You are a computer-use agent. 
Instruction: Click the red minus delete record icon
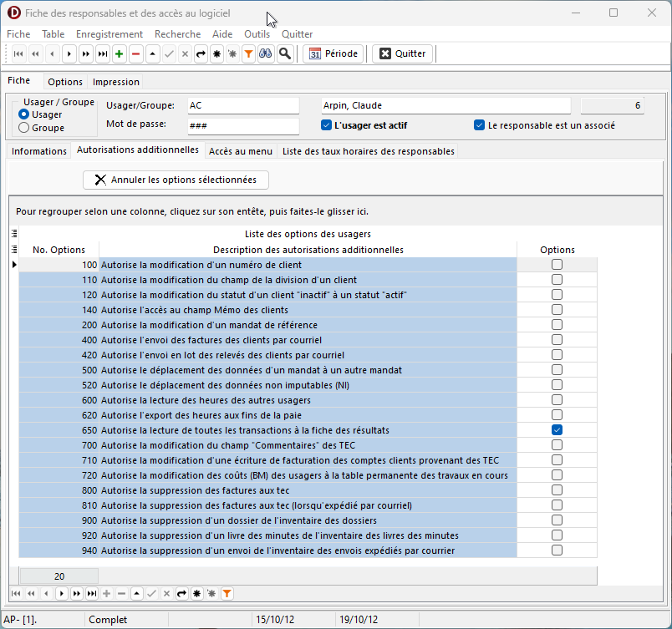(135, 53)
